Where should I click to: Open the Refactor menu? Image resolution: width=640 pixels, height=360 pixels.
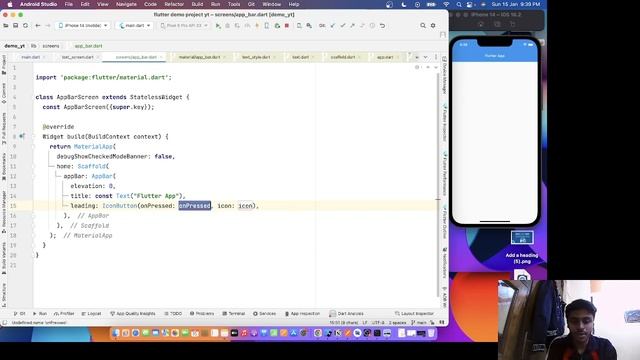point(174,4)
